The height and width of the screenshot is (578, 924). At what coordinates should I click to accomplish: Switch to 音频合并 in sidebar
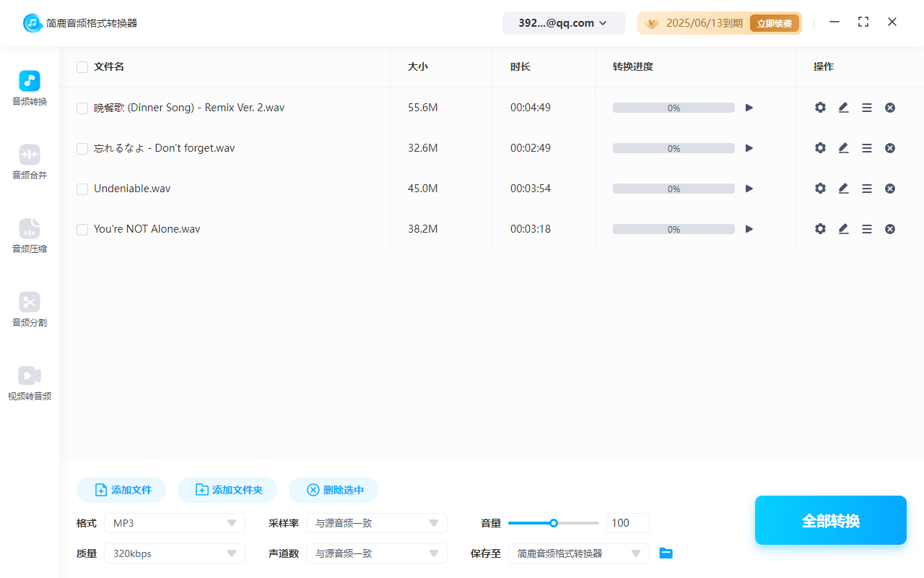pyautogui.click(x=30, y=162)
